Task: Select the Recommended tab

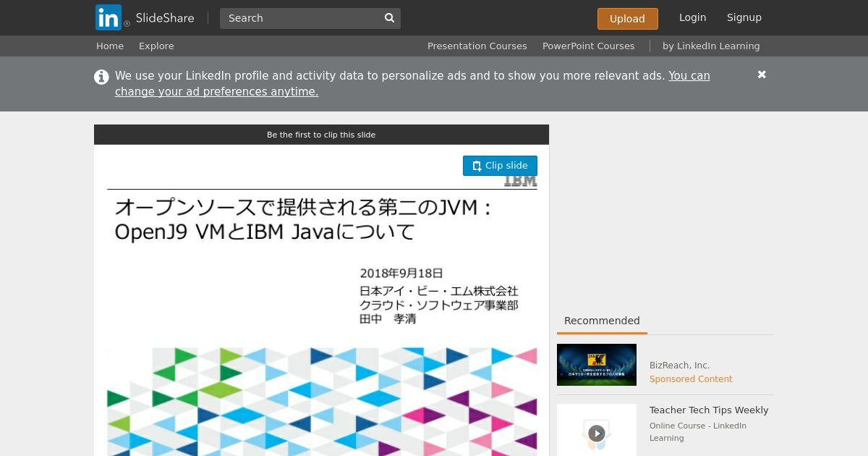Action: pos(602,321)
